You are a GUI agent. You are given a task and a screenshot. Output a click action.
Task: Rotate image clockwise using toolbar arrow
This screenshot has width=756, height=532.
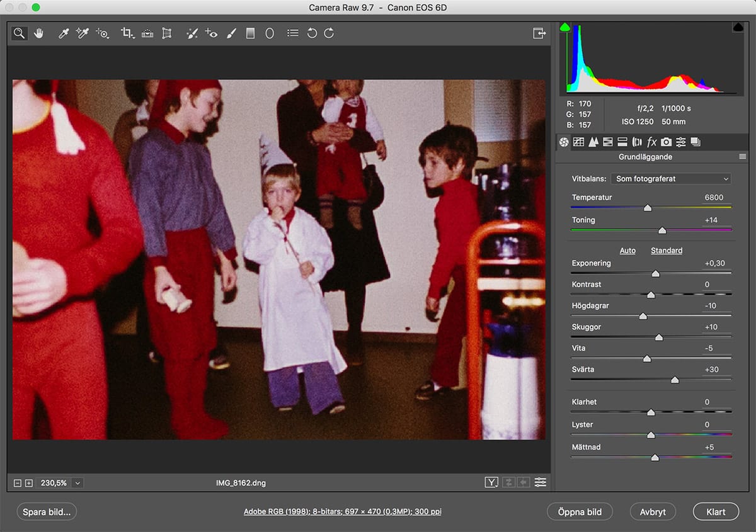click(329, 33)
